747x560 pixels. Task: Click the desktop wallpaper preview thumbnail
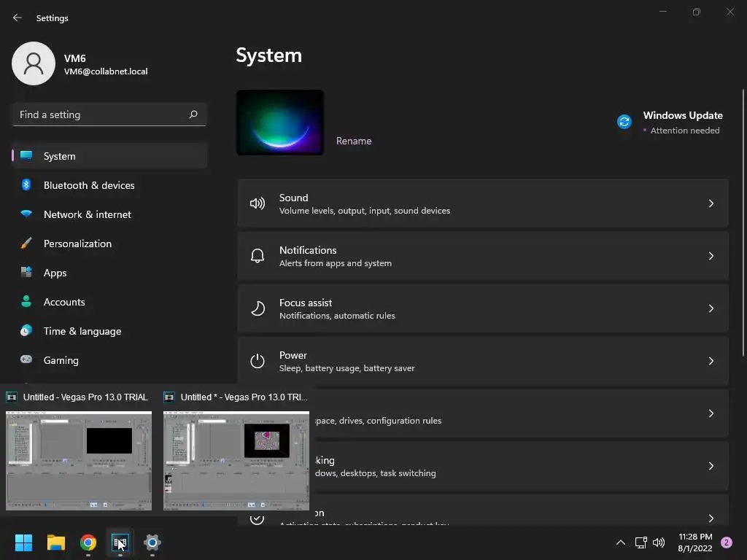pyautogui.click(x=280, y=122)
